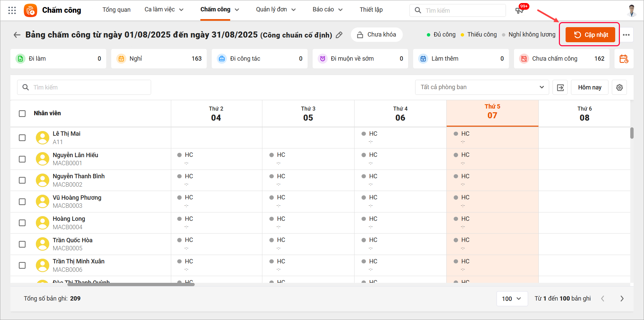The height and width of the screenshot is (320, 644).
Task: Open table settings gear icon
Action: coord(619,87)
